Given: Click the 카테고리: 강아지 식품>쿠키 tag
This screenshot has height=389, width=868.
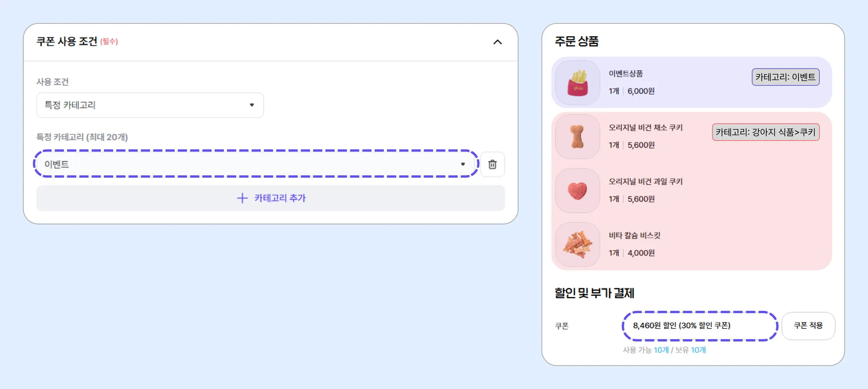Looking at the screenshot, I should point(765,132).
